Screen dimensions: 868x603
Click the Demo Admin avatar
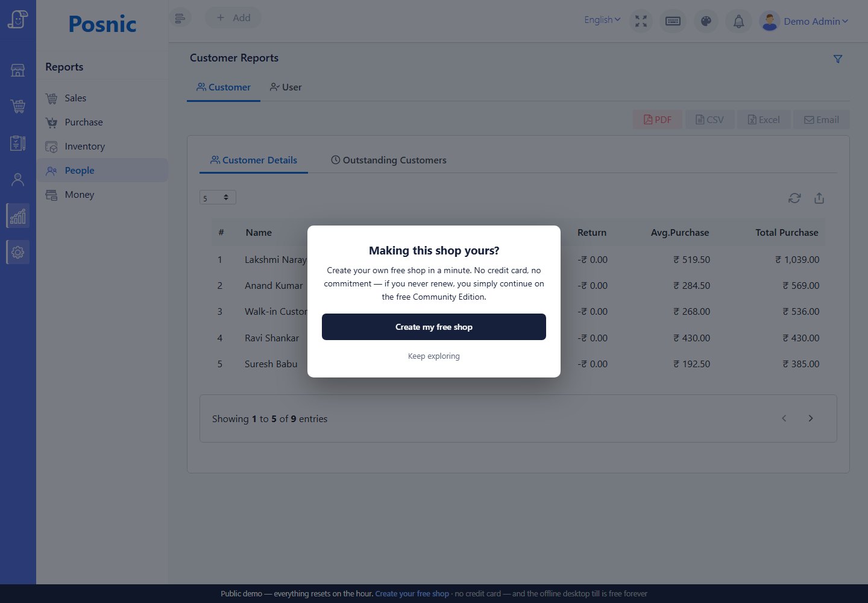(770, 21)
